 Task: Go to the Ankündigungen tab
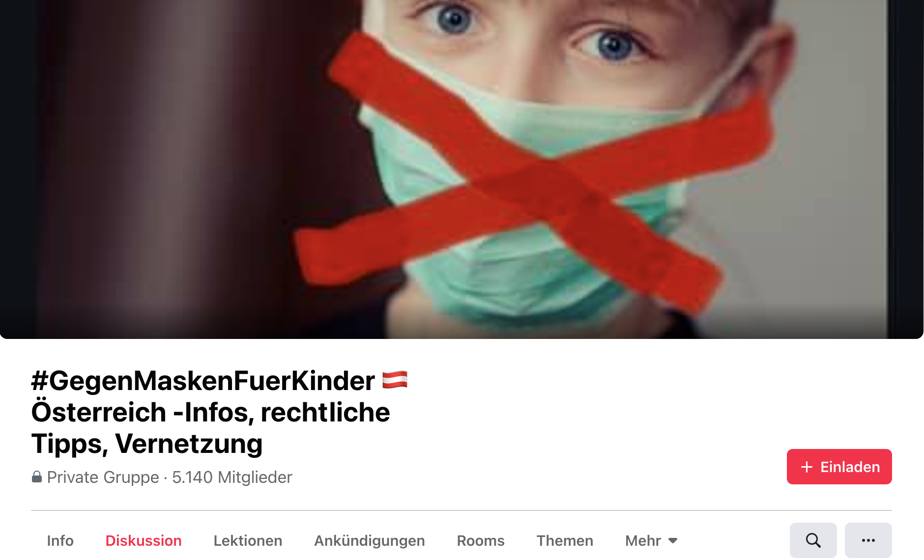[370, 540]
